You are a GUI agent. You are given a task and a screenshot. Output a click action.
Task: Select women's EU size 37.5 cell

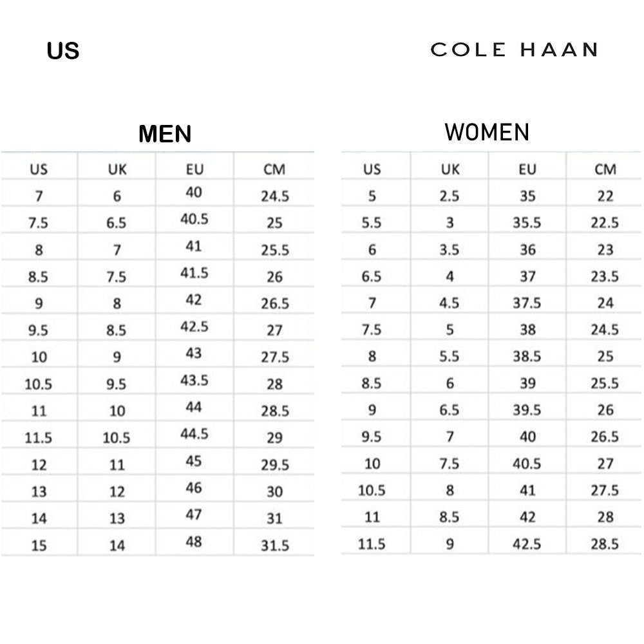coord(527,303)
